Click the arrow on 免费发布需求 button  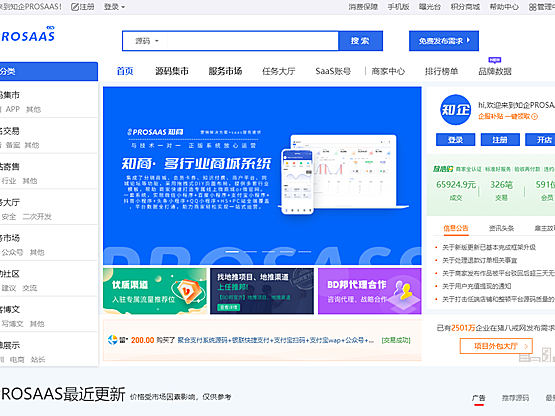coord(469,40)
